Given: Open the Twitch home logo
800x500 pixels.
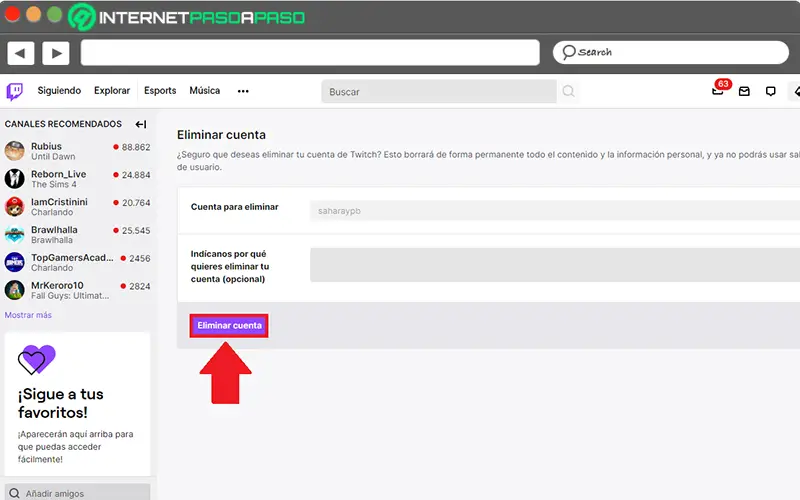Looking at the screenshot, I should coord(14,92).
